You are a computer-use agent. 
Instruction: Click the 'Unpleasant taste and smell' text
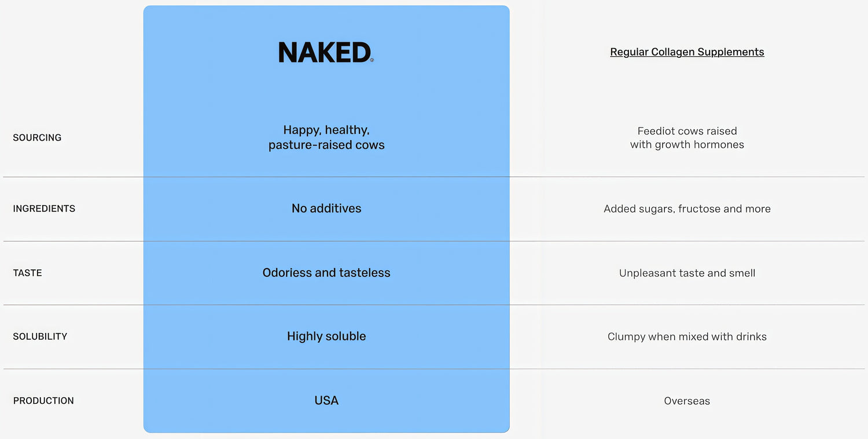[687, 273]
